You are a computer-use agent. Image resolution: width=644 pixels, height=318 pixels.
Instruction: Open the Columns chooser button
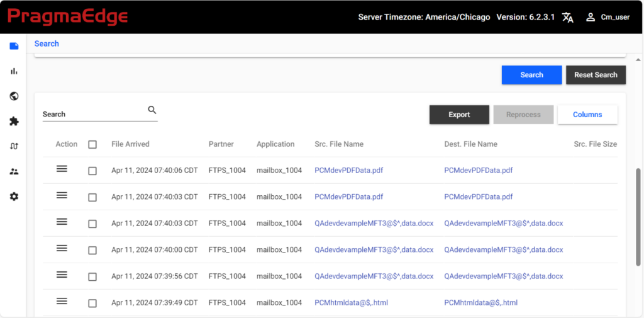tap(587, 115)
